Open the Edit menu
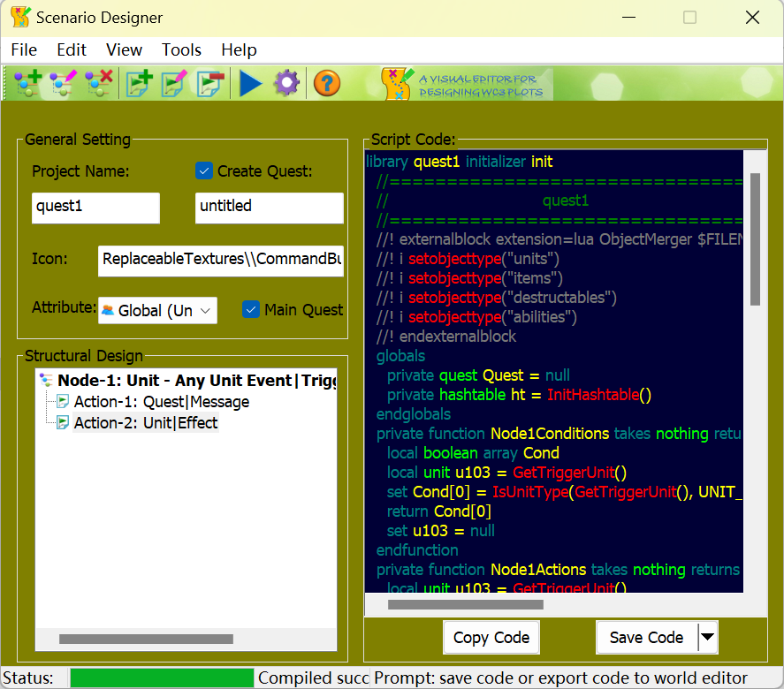Viewport: 784px width, 689px height. pyautogui.click(x=72, y=50)
